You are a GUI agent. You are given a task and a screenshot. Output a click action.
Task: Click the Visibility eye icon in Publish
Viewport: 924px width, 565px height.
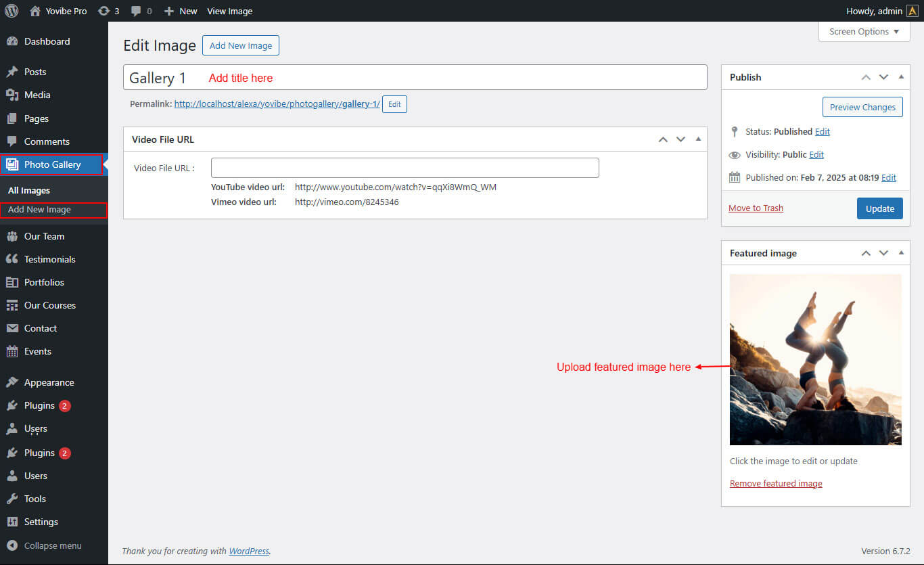[735, 154]
